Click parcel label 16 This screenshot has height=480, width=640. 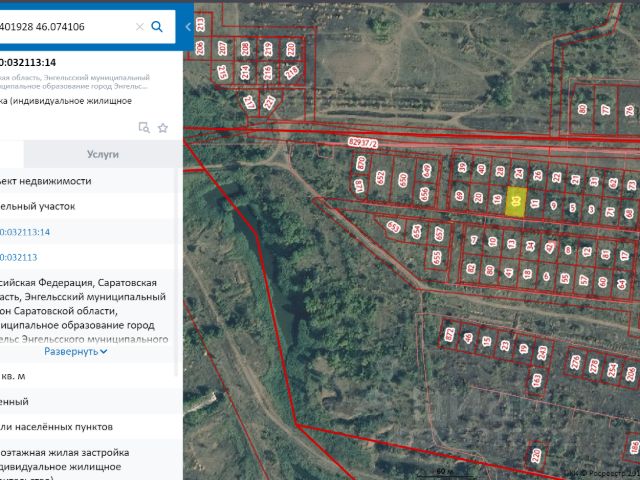click(x=497, y=200)
